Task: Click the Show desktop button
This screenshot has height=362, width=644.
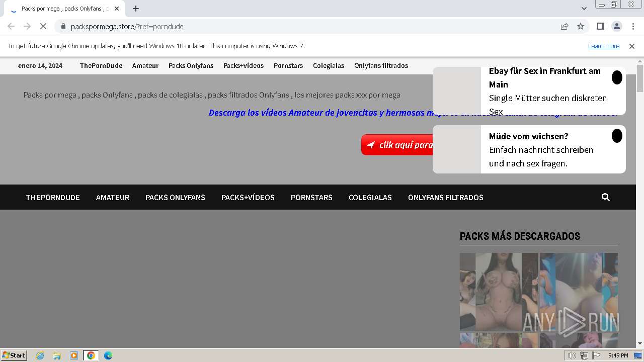Action: coord(638,355)
